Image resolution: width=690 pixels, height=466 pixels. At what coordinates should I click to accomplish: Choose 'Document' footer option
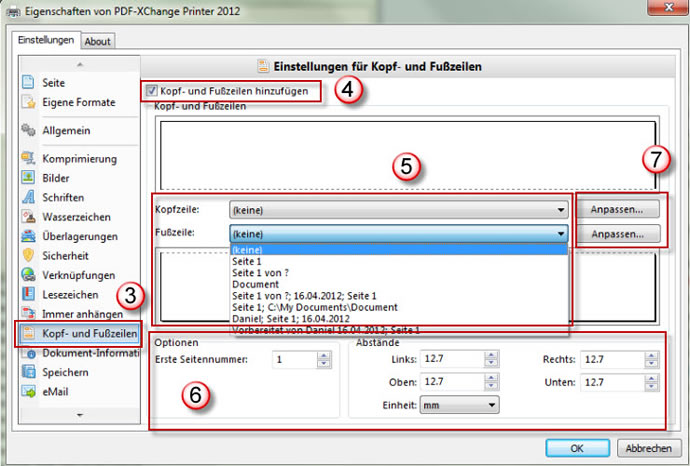pos(399,284)
